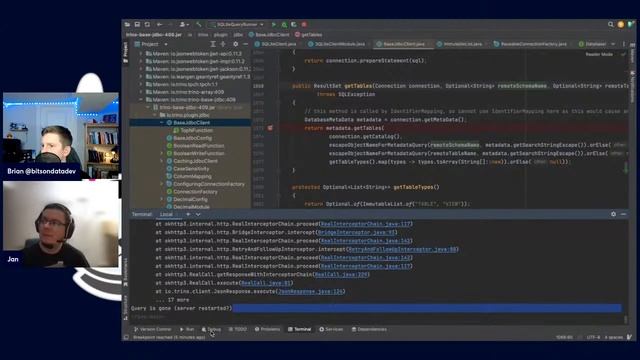Open the Project tool window side tab
The width and height of the screenshot is (640, 360).
[125, 52]
